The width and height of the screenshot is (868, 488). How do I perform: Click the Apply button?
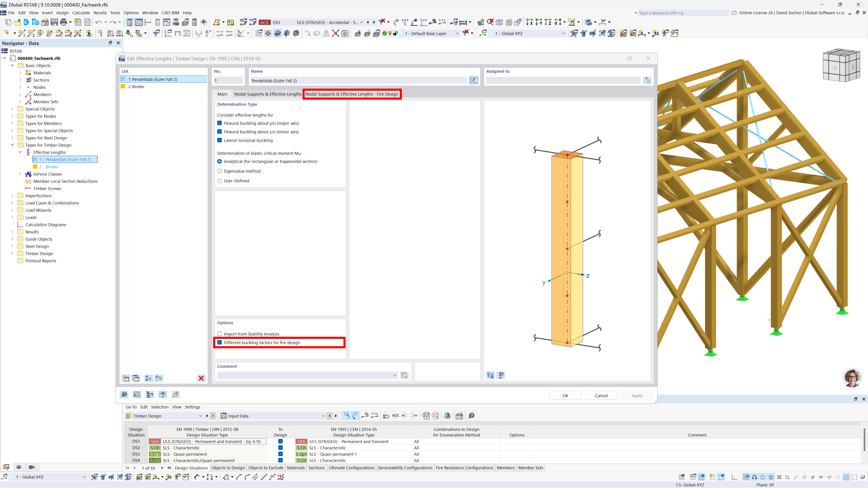(x=637, y=395)
